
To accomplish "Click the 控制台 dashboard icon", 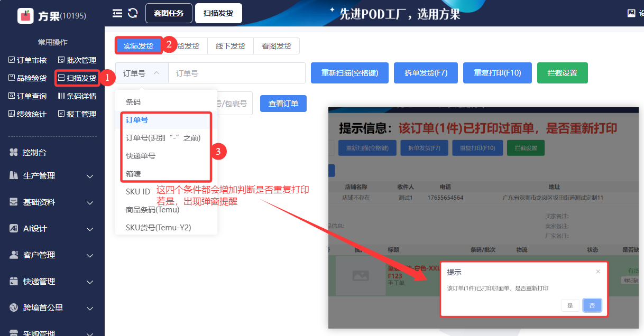I will point(14,152).
